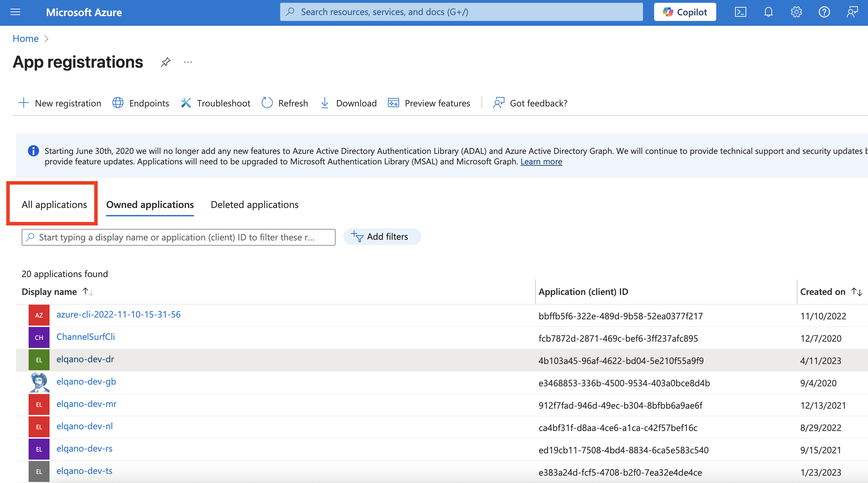Screen dimensions: 868x483
Task: Open the help question mark menu
Action: coord(824,12)
